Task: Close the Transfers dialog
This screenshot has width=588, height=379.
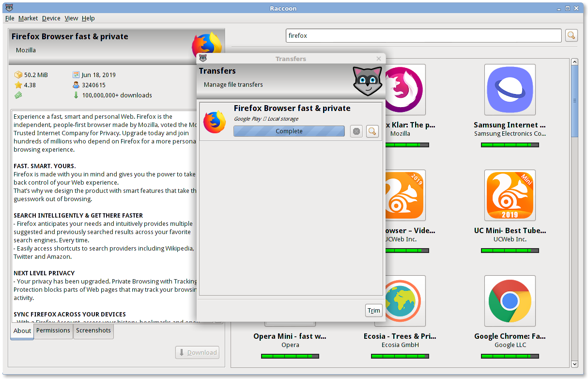Action: pyautogui.click(x=379, y=59)
